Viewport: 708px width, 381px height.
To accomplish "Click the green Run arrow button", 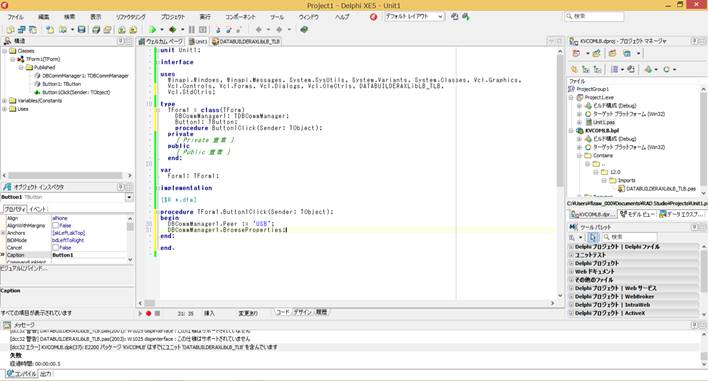I will pyautogui.click(x=152, y=30).
